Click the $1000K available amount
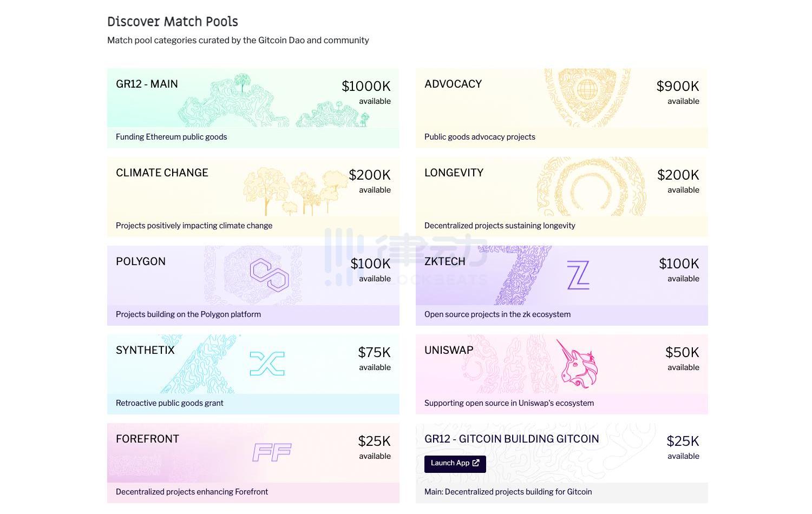The height and width of the screenshot is (514, 812). coord(366,87)
